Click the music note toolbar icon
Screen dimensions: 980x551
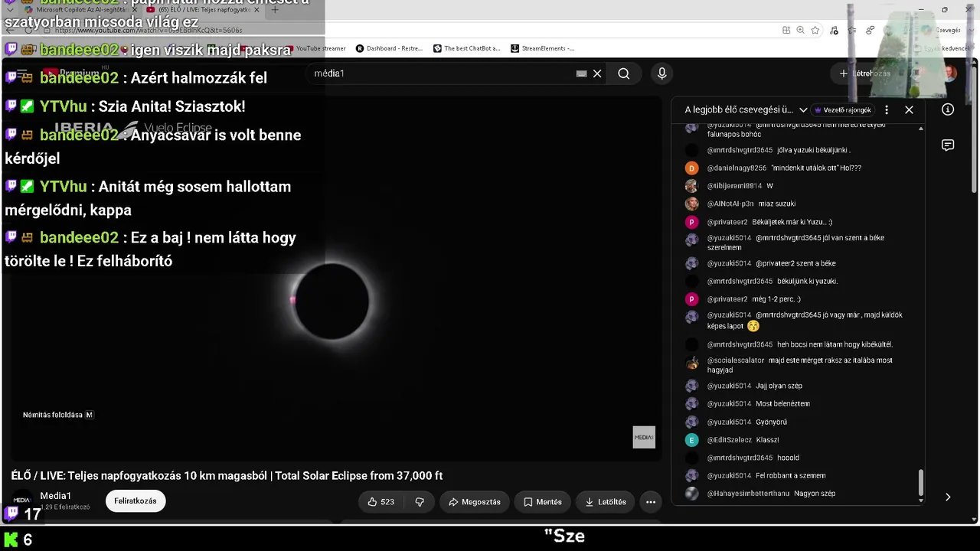[x=834, y=30]
